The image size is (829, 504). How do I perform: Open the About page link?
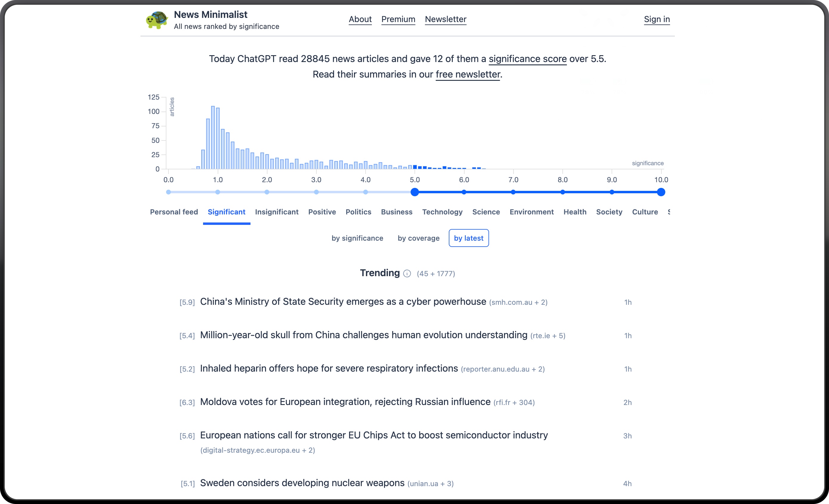point(360,19)
